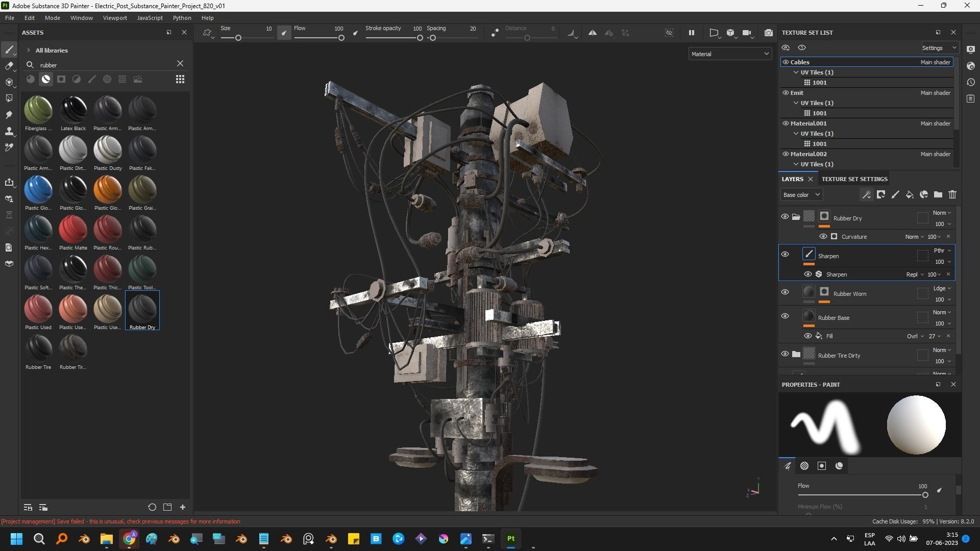Open the Viewport menu
The height and width of the screenshot is (551, 980).
115,18
